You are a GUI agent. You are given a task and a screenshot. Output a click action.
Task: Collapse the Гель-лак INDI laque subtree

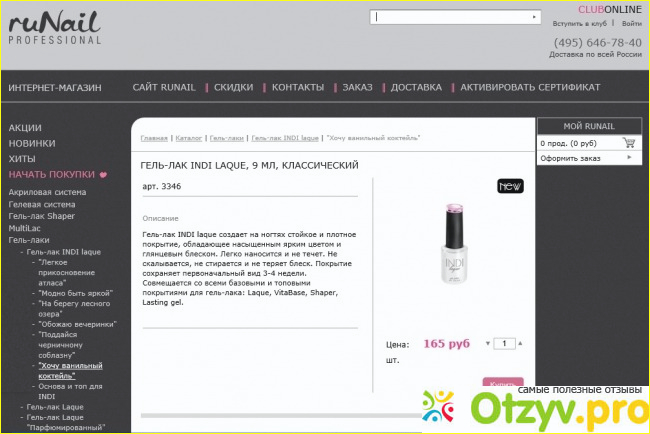[x=22, y=252]
